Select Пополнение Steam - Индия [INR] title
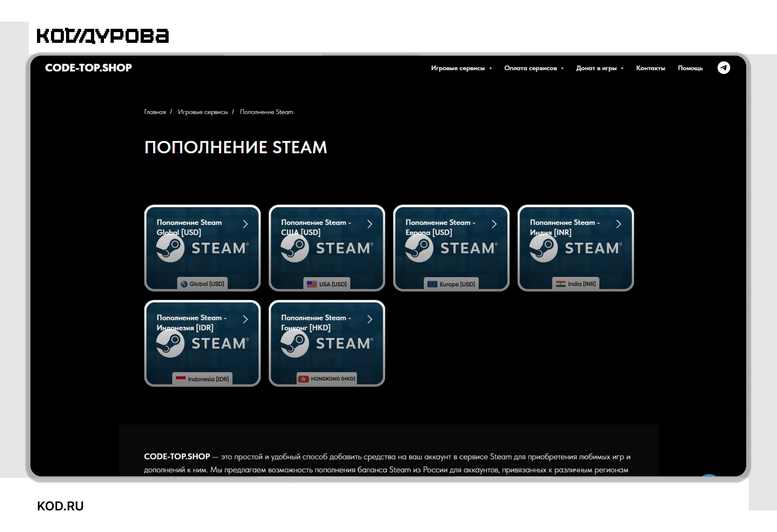This screenshot has height=532, width=777. click(x=565, y=227)
